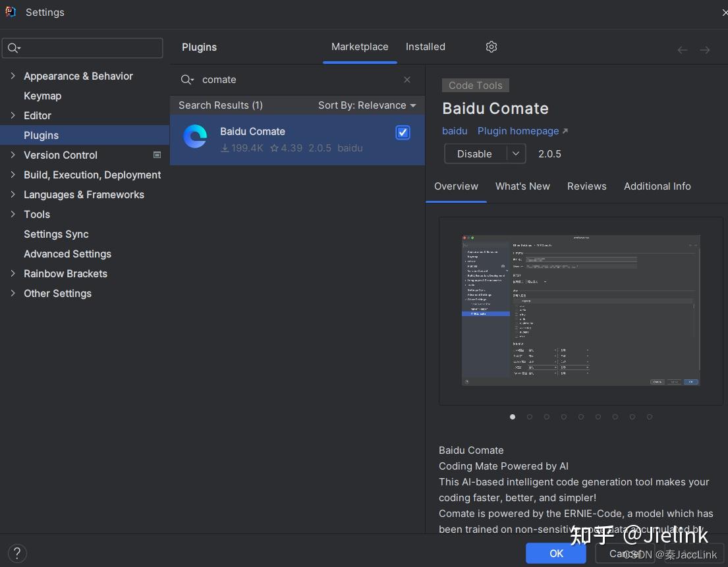Open the Reviews tab
728x567 pixels.
click(x=586, y=186)
